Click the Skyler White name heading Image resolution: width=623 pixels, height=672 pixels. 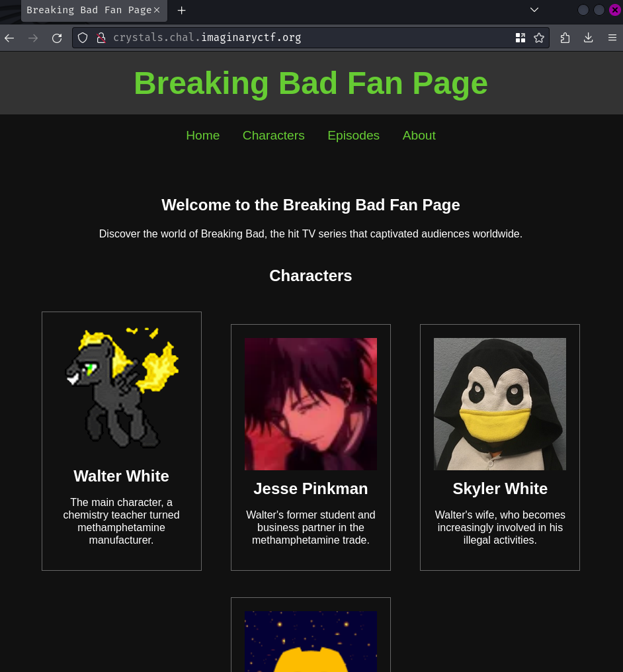coord(500,489)
